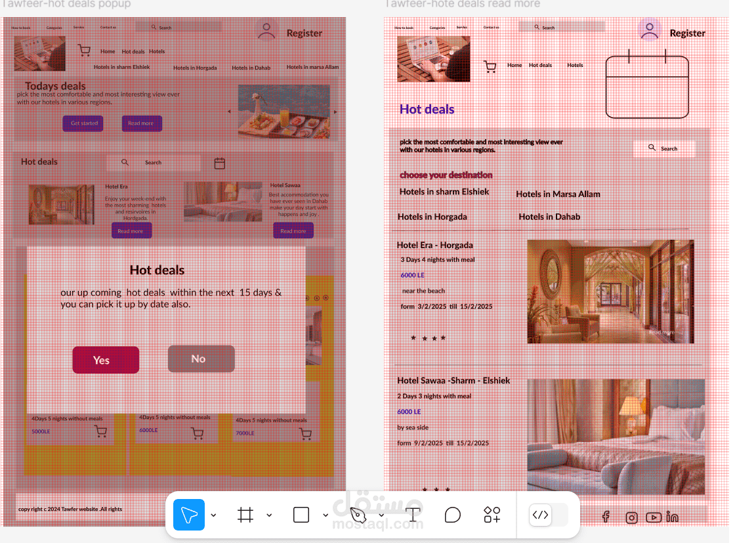Click Hotel Sawaa bedroom large image
The width and height of the screenshot is (756, 543).
616,437
